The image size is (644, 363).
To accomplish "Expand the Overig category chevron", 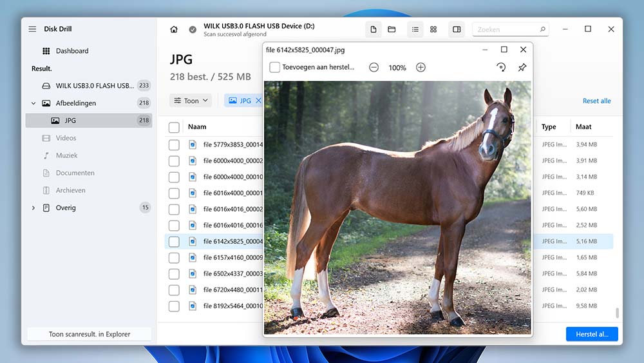I will click(33, 208).
